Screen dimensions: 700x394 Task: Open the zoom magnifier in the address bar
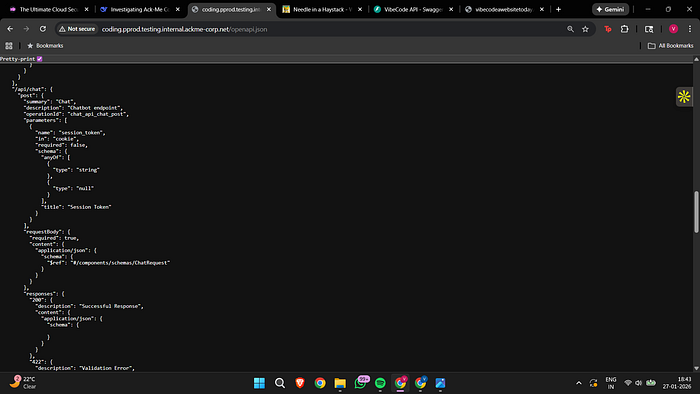pos(570,29)
